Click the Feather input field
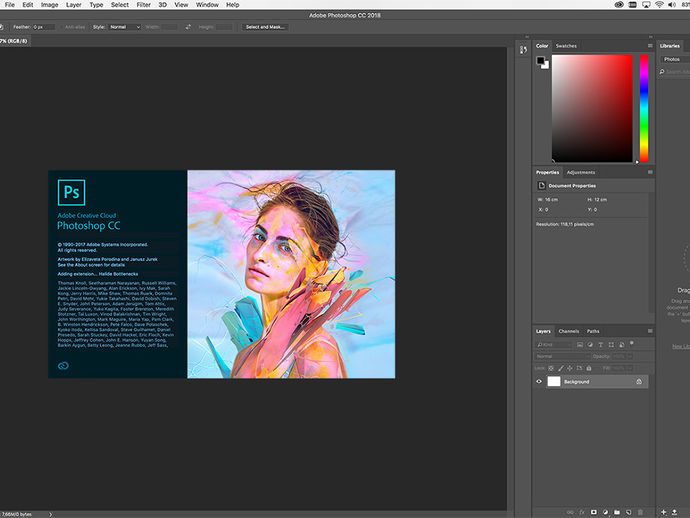 tap(44, 27)
